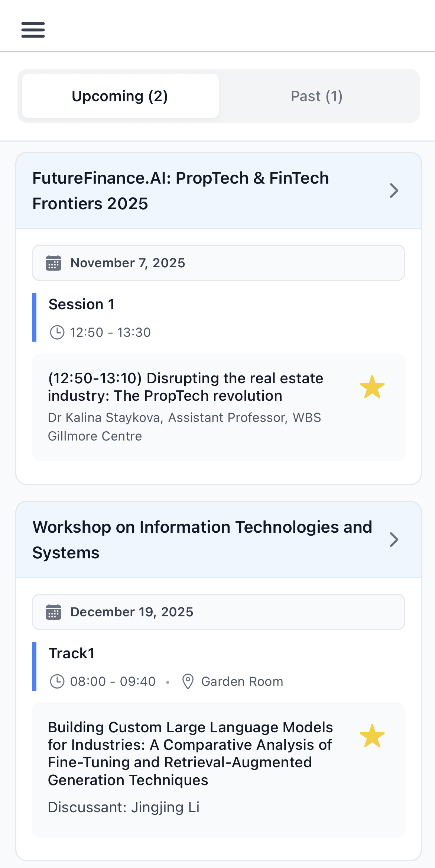
Task: Select the November 7, 2025 date field
Action: [218, 263]
